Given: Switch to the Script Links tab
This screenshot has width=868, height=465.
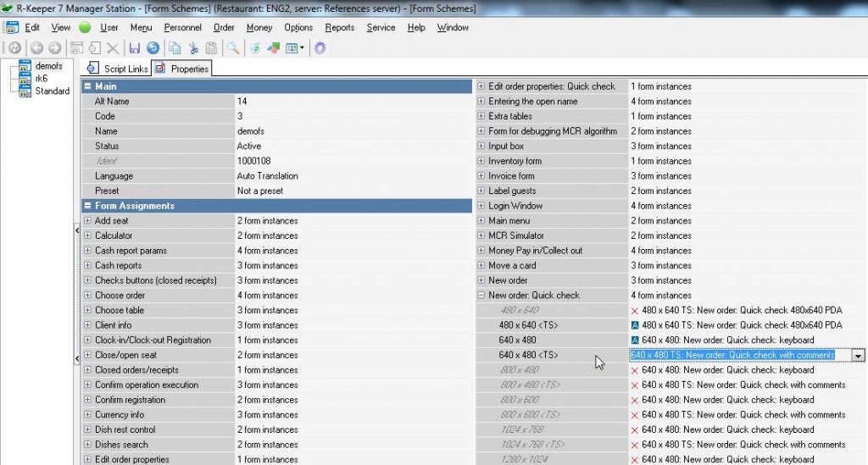Looking at the screenshot, I should [x=119, y=69].
